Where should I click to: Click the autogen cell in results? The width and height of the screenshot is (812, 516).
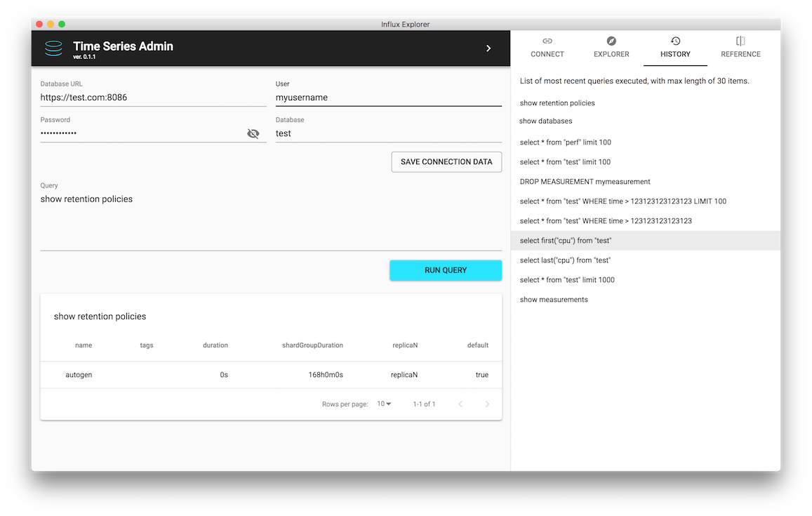click(79, 375)
